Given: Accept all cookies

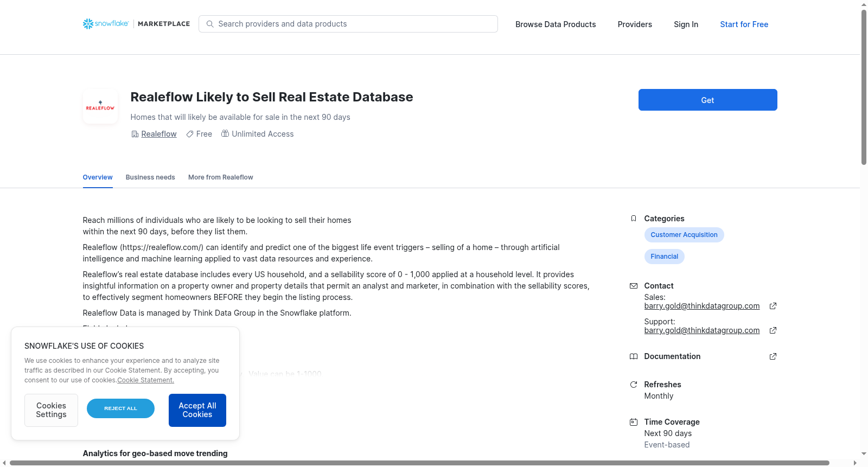Looking at the screenshot, I should coord(197,410).
